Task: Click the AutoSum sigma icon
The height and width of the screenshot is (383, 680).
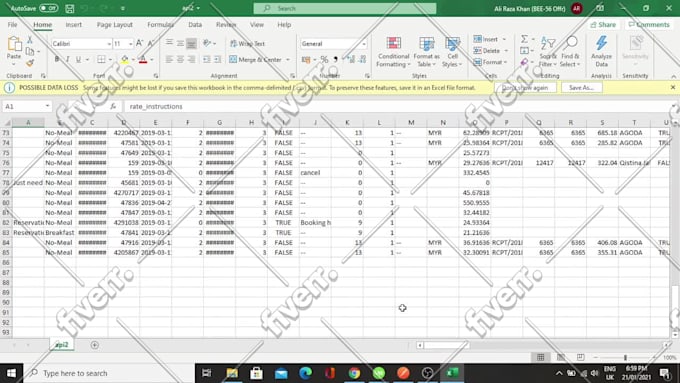Action: click(x=525, y=39)
